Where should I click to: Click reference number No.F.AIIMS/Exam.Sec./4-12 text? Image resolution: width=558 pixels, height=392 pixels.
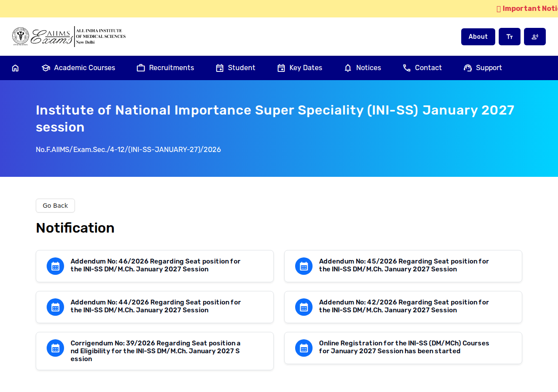point(128,150)
